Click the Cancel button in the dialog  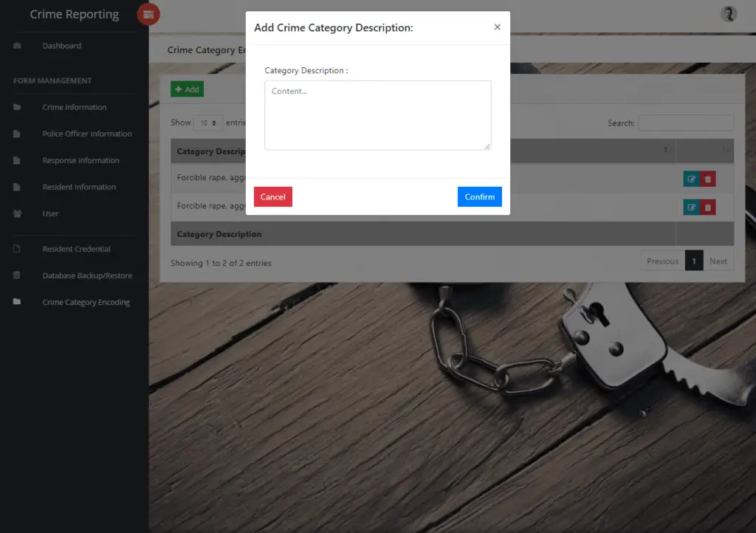pyautogui.click(x=272, y=196)
